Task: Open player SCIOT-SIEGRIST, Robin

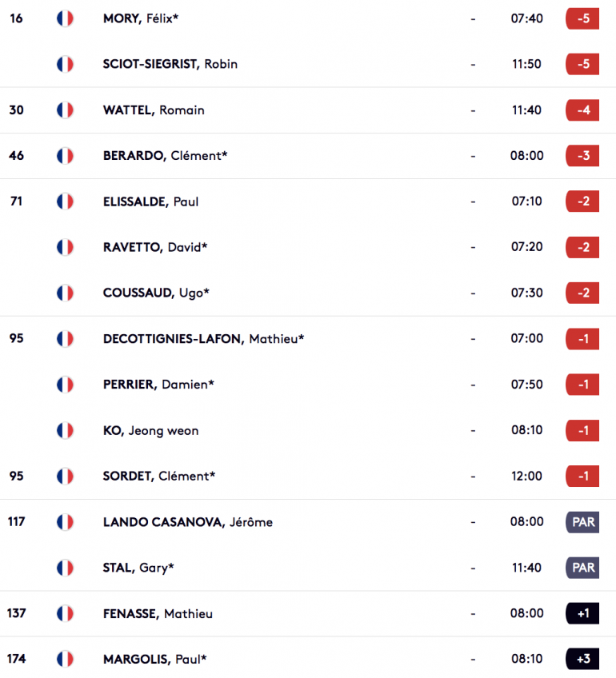Action: (x=170, y=64)
